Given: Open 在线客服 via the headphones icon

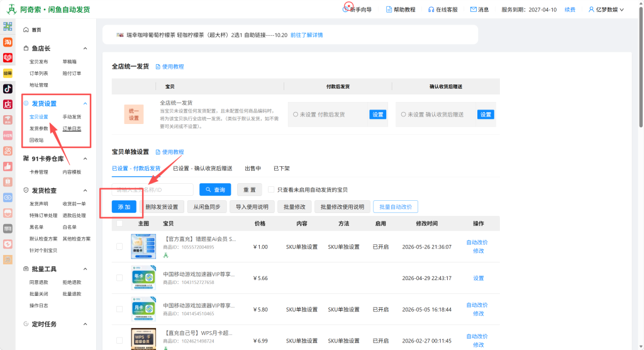Looking at the screenshot, I should click(x=431, y=9).
